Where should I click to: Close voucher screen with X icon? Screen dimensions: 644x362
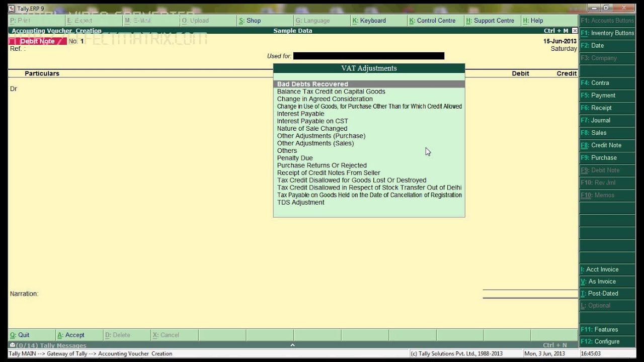point(575,31)
